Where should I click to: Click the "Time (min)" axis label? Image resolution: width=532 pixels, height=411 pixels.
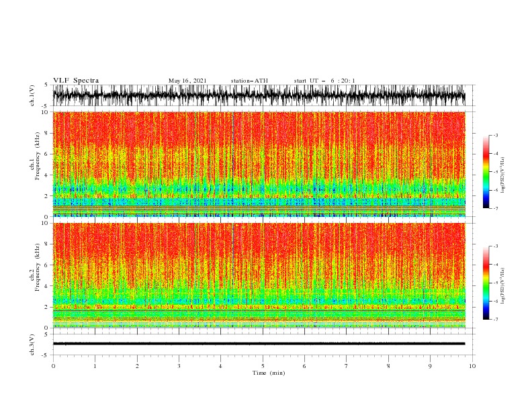[269, 373]
